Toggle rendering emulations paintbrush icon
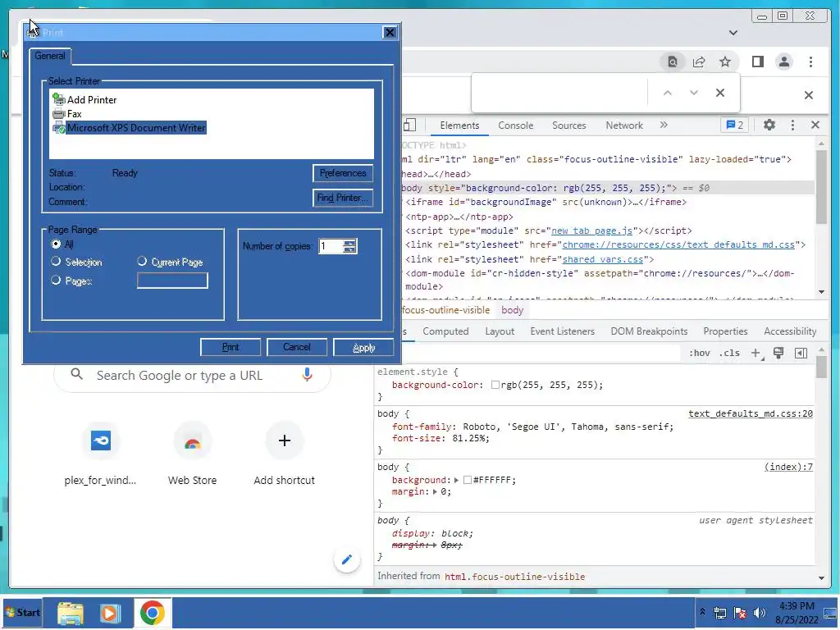The height and width of the screenshot is (630, 840). pyautogui.click(x=778, y=353)
